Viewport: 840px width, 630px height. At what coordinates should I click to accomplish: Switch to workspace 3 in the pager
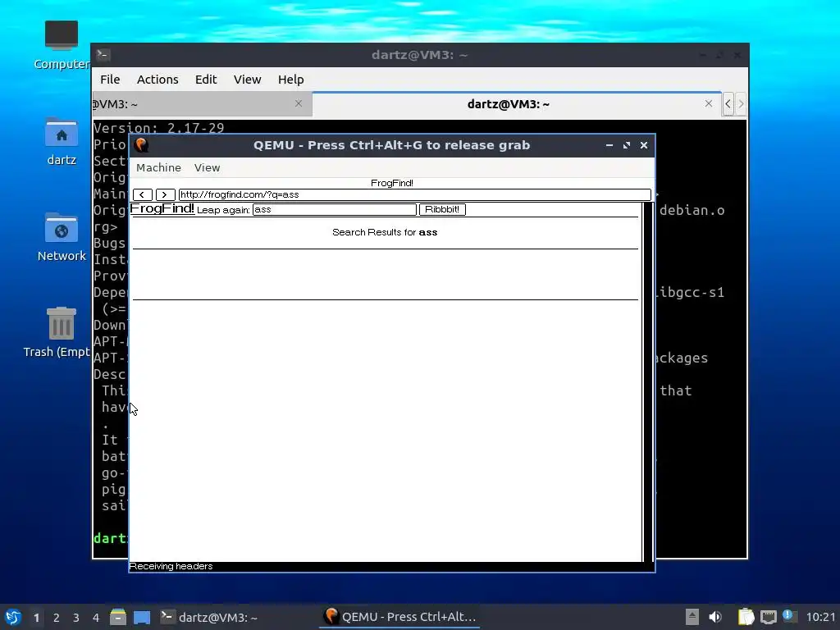(x=76, y=617)
